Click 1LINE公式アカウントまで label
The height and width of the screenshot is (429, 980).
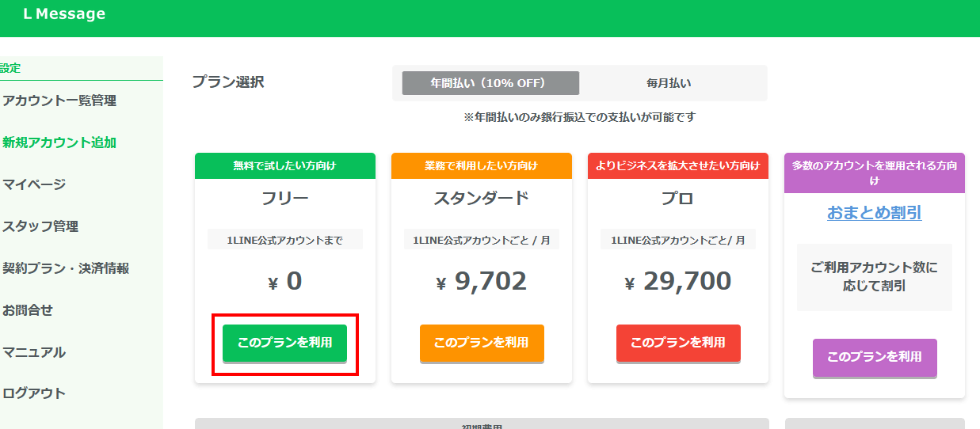(x=285, y=240)
